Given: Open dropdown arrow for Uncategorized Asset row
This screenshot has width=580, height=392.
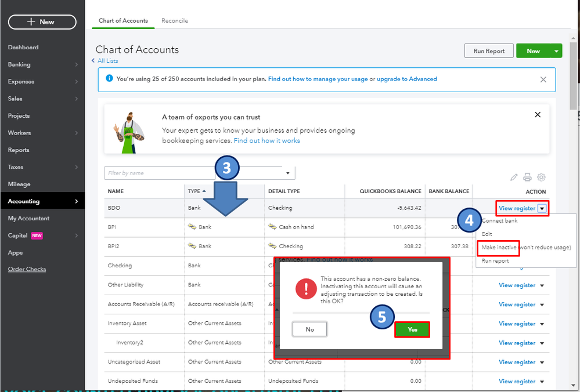Looking at the screenshot, I should (x=542, y=362).
